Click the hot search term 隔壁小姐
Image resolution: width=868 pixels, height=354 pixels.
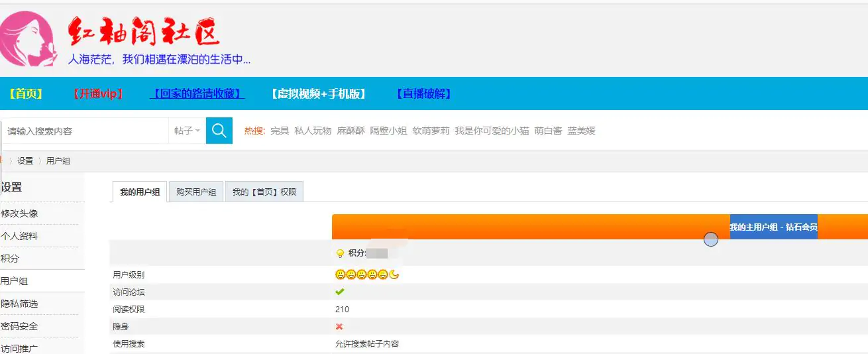(388, 131)
